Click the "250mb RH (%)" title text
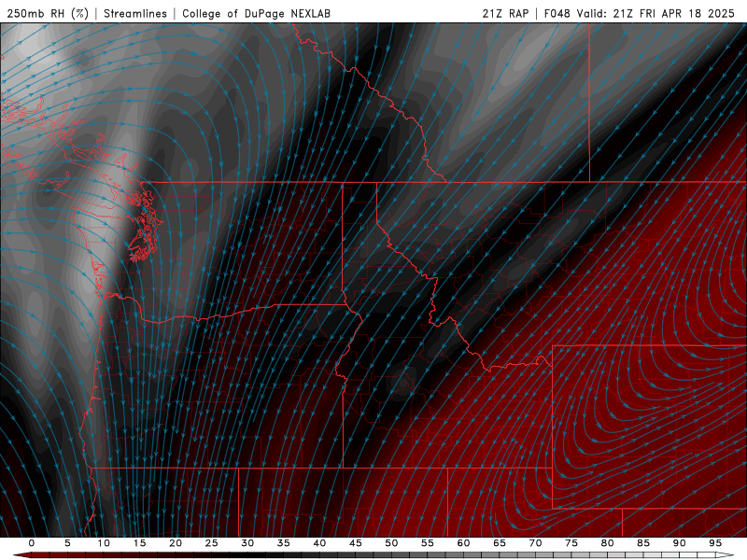Image resolution: width=747 pixels, height=560 pixels. click(49, 14)
